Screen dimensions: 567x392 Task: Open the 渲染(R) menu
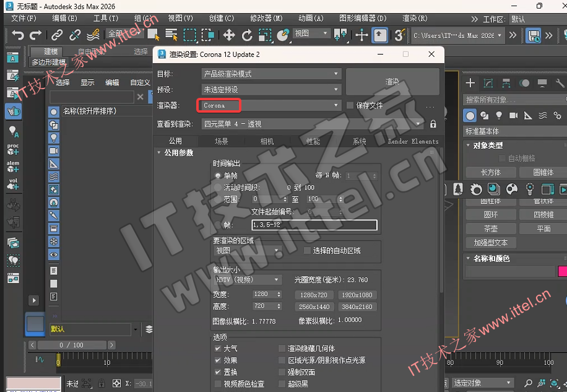[415, 19]
